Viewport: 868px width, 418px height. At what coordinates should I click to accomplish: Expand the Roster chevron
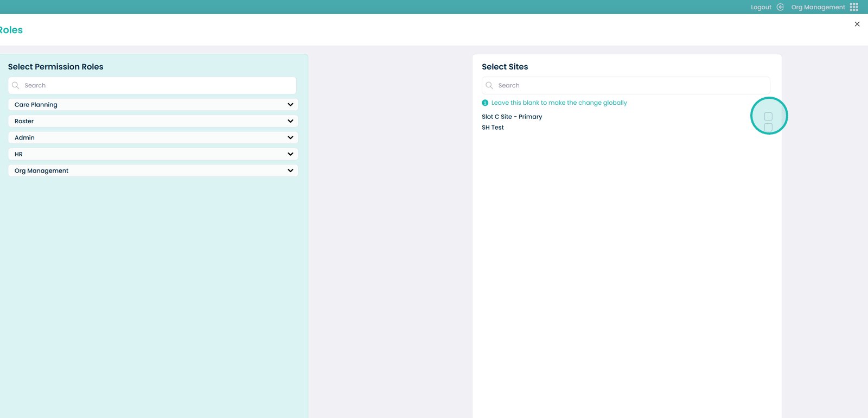290,121
